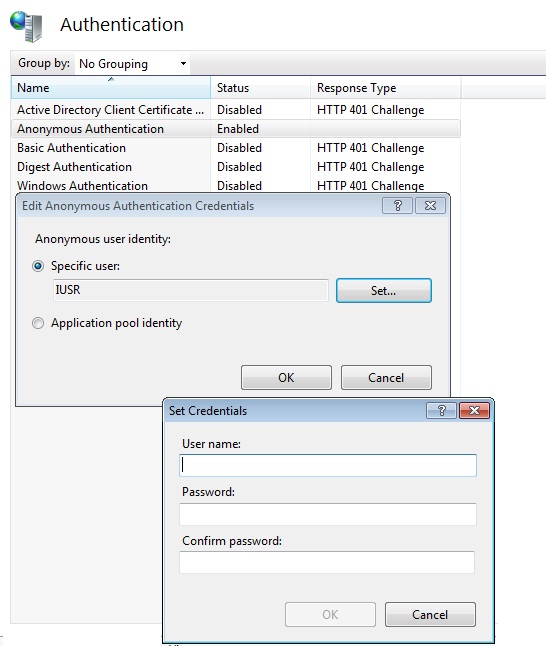
Task: Cancel the Set Credentials dialog
Action: point(430,615)
